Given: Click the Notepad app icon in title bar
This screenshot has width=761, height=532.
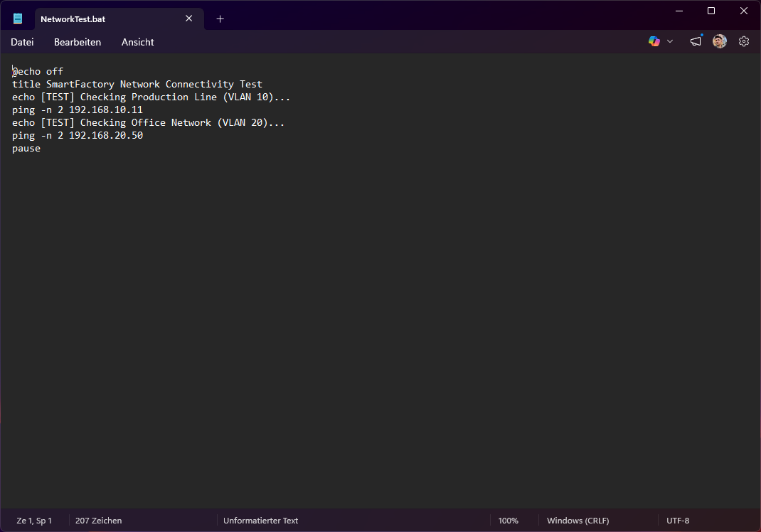Looking at the screenshot, I should coord(18,18).
